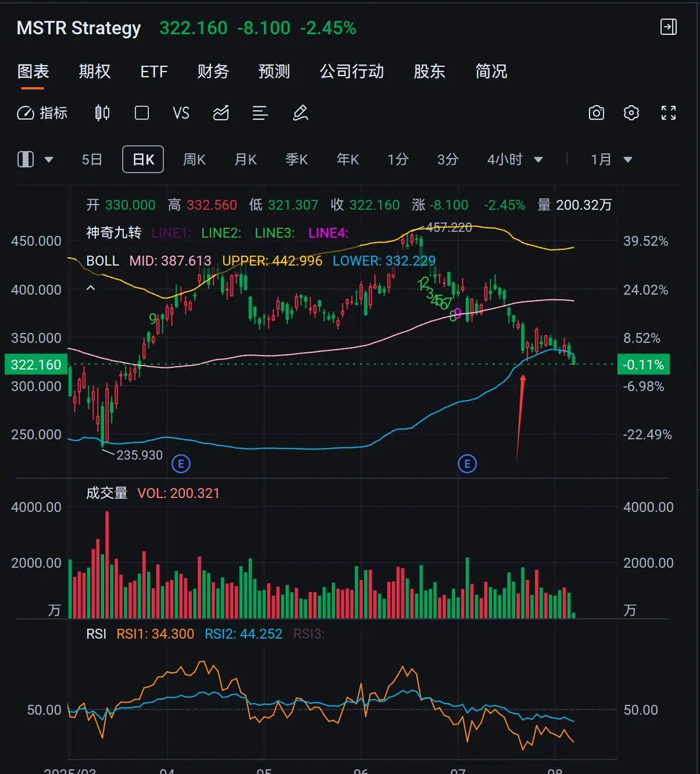
Task: Click the BOLL MID: 387.613 value
Action: pyautogui.click(x=170, y=261)
